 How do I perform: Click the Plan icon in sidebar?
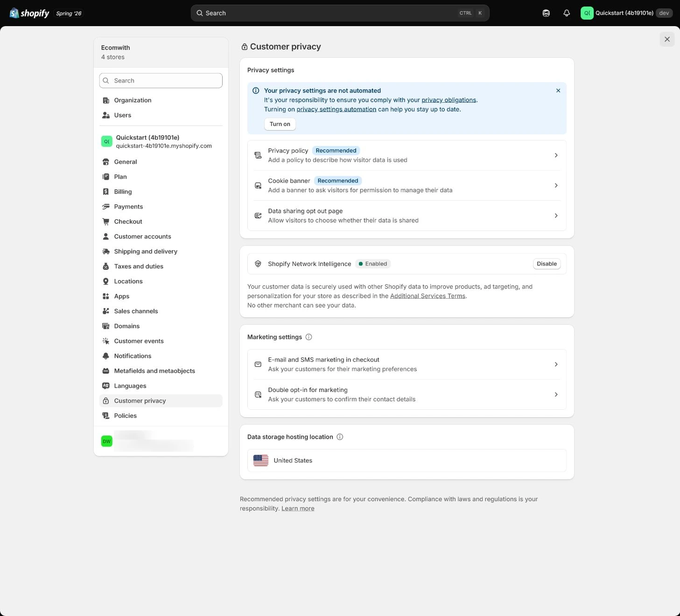point(106,177)
